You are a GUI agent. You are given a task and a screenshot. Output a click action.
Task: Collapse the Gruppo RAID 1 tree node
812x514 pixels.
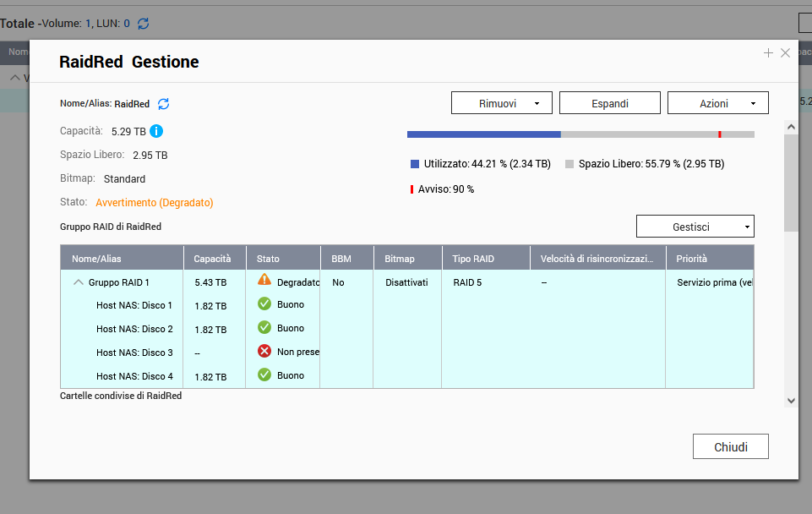pyautogui.click(x=79, y=282)
